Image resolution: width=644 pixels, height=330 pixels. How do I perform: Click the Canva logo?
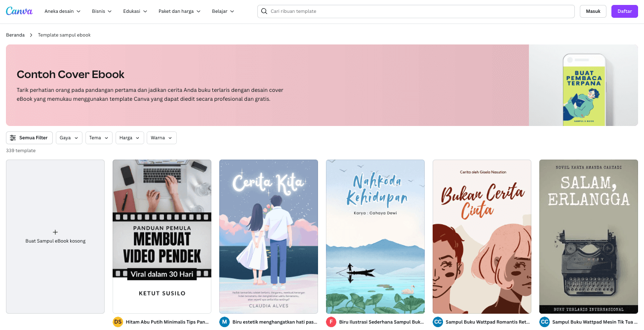point(19,11)
